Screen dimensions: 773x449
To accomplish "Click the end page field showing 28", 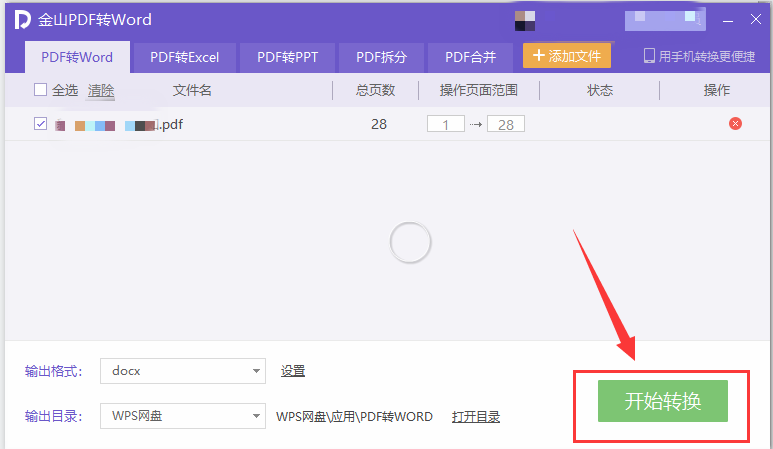I will pyautogui.click(x=506, y=124).
